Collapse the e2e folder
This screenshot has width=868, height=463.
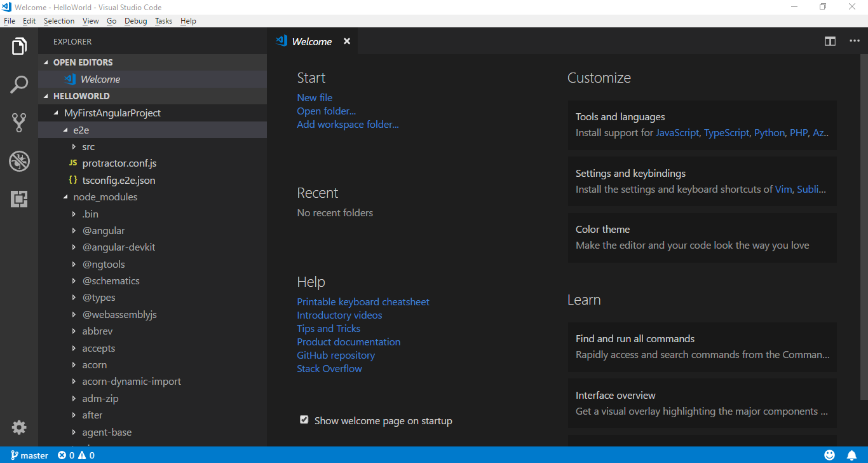coord(65,130)
